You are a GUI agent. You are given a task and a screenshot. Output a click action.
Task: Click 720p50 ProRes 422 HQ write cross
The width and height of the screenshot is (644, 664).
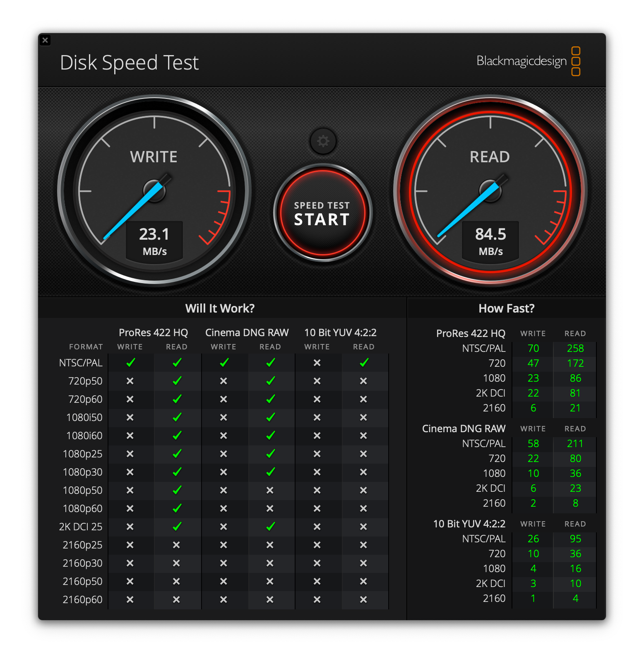tap(130, 381)
